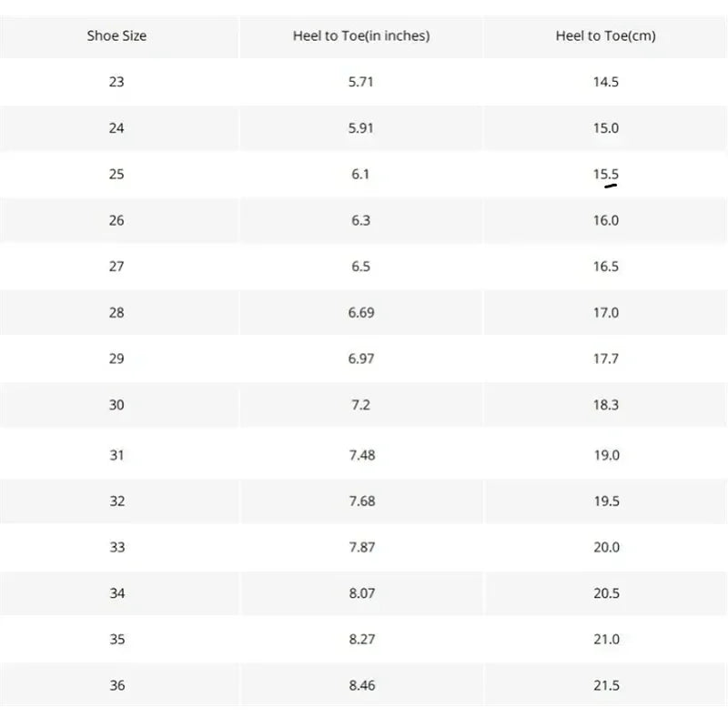728x728 pixels.
Task: Select shoe size 25 cell
Action: point(116,174)
